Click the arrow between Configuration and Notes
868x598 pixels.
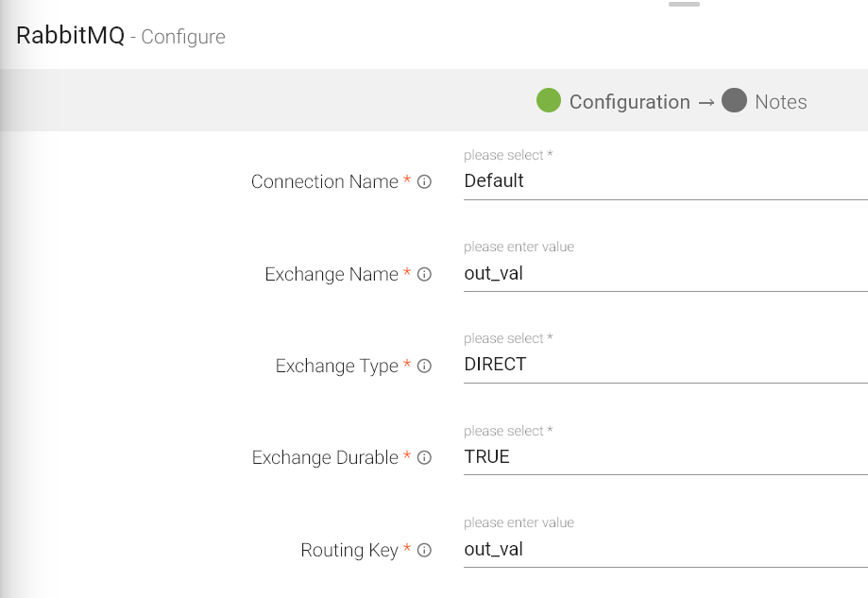(706, 102)
